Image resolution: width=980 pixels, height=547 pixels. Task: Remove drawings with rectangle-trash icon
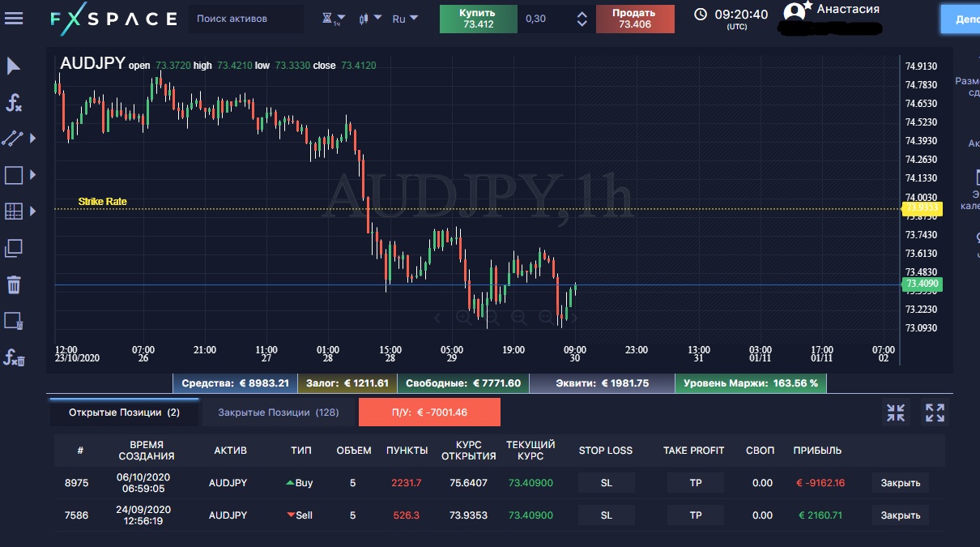point(14,321)
